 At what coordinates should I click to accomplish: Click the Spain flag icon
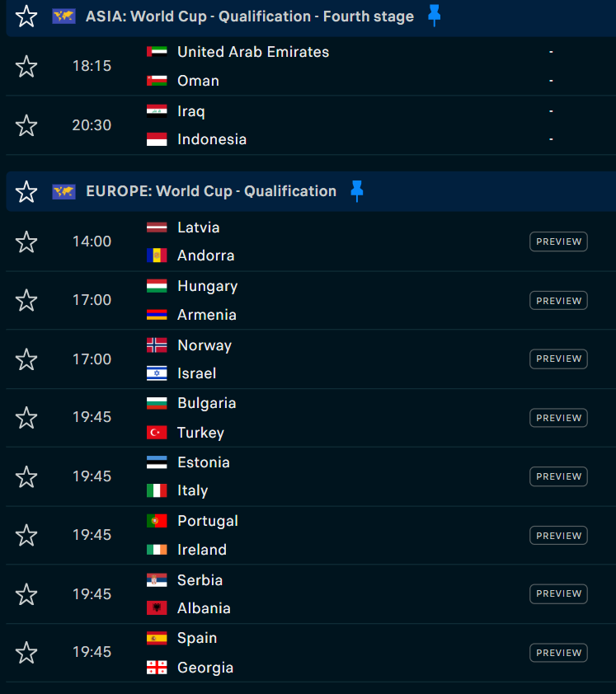(x=157, y=638)
